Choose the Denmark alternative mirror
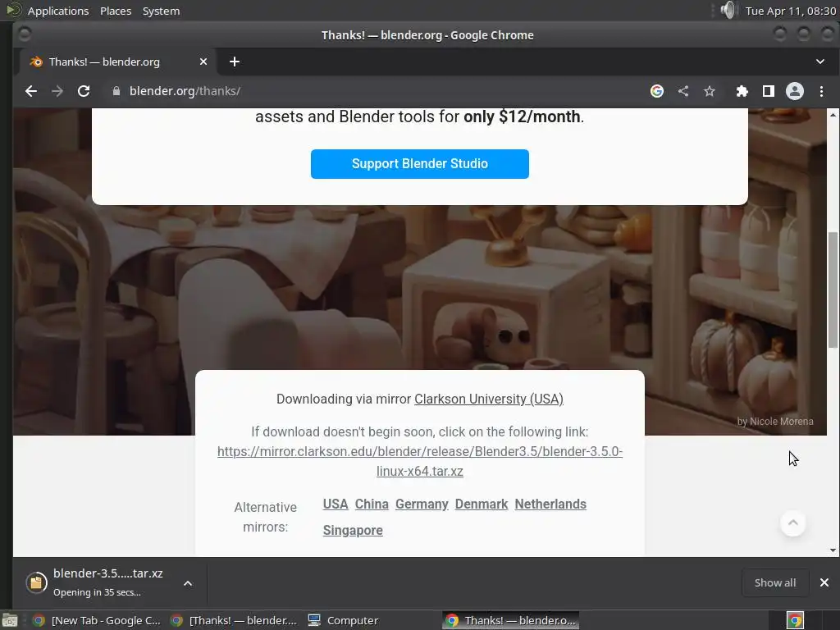Screen dimensions: 840x630 coord(481,504)
